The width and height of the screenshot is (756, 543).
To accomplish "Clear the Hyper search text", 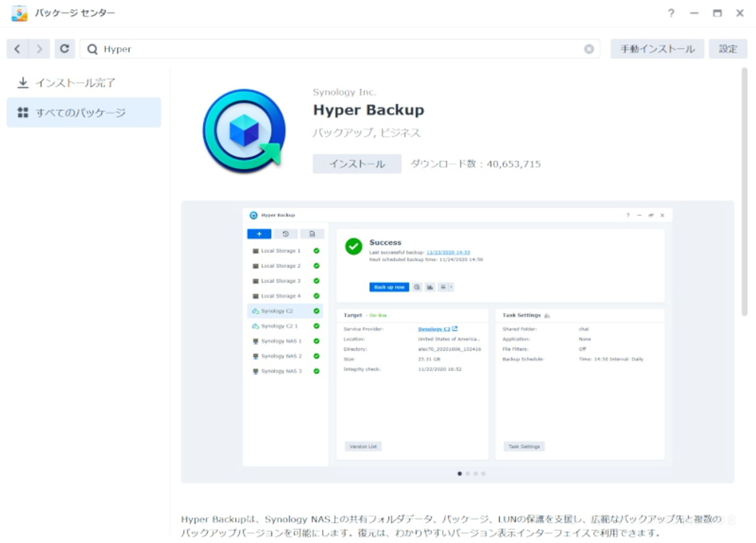I will (589, 49).
